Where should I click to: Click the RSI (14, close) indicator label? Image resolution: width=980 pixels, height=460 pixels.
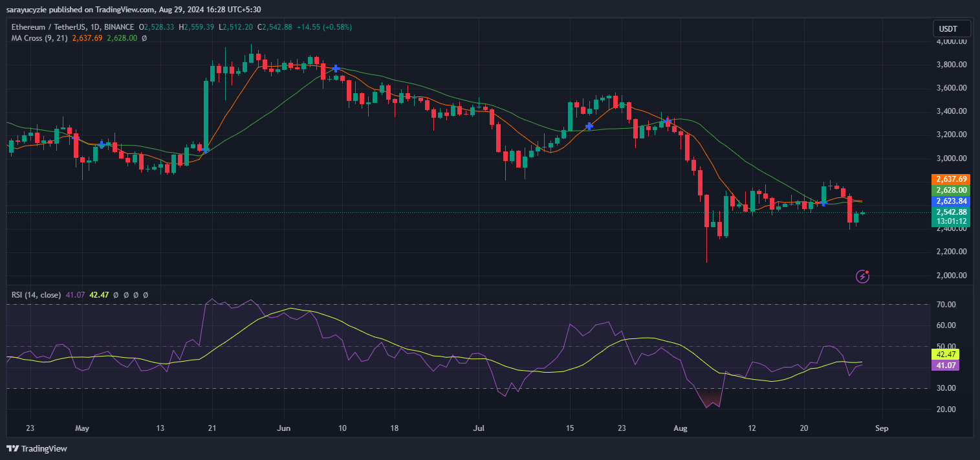[36, 295]
